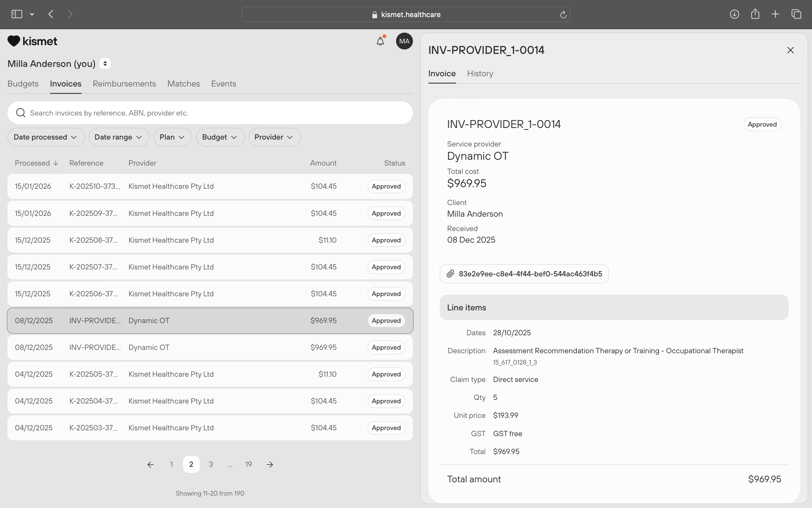Click the Line items header
Screen dimensions: 812x508
614,307
